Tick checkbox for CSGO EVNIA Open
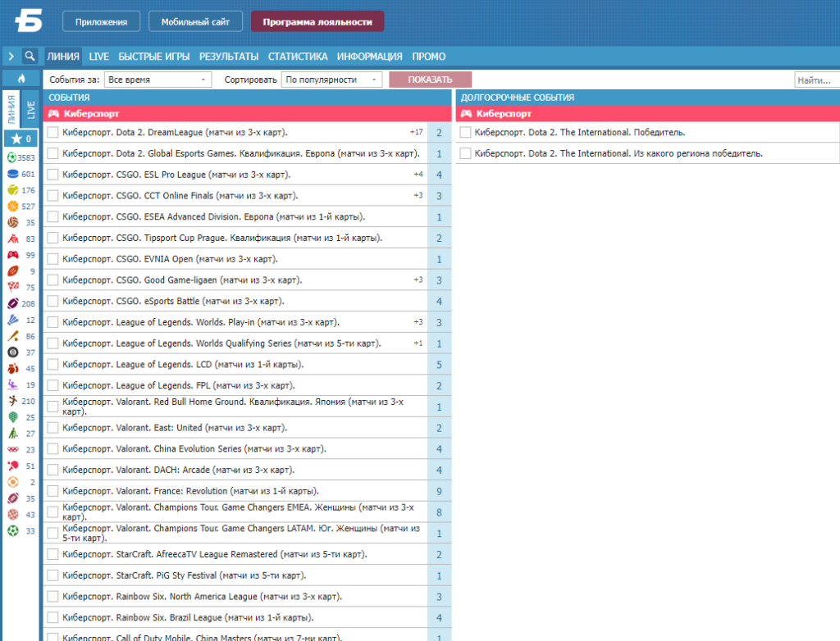This screenshot has width=840, height=641. [52, 259]
